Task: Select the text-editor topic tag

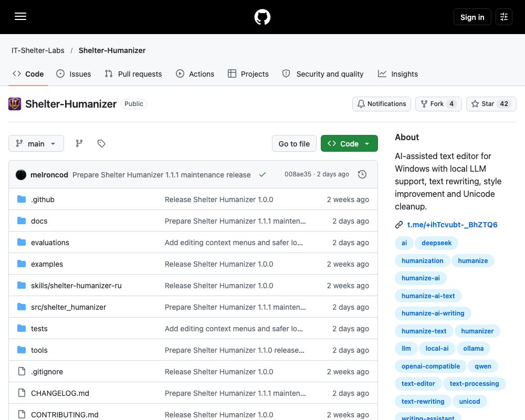Action: point(418,383)
